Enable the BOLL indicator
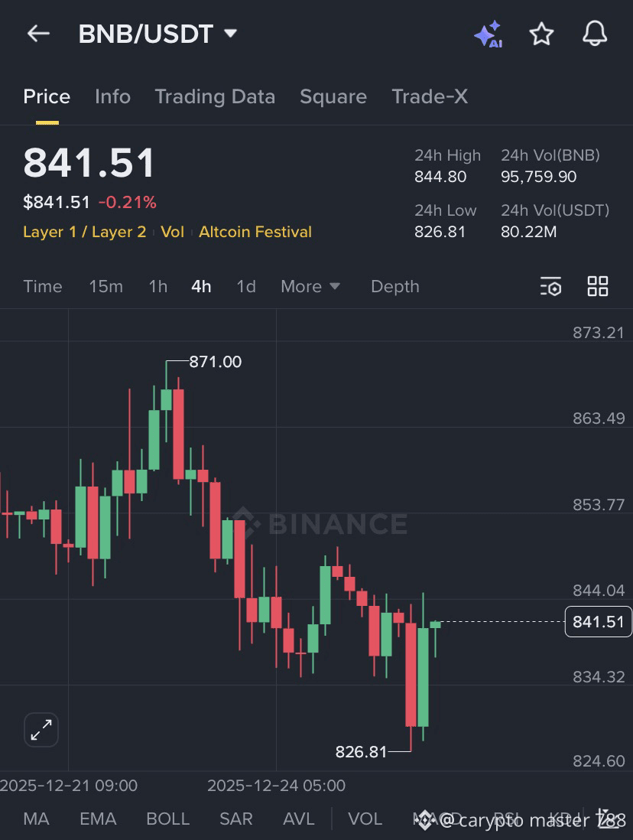The width and height of the screenshot is (633, 840). 167,819
